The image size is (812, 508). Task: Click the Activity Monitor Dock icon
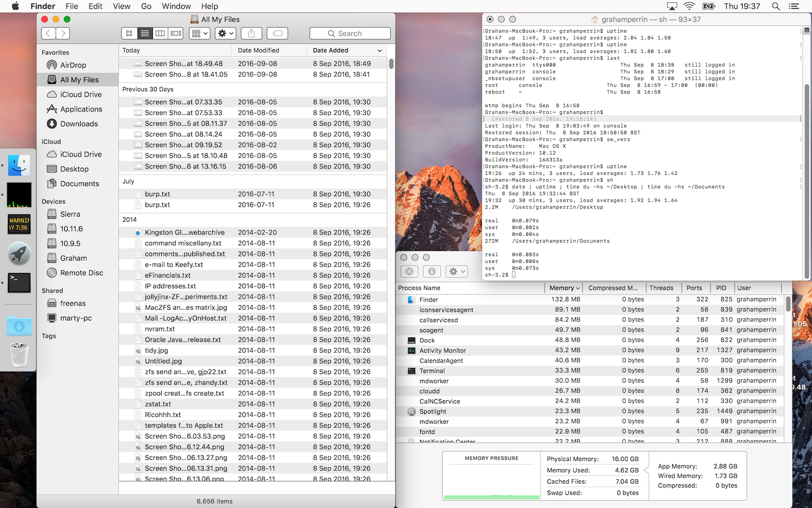19,195
